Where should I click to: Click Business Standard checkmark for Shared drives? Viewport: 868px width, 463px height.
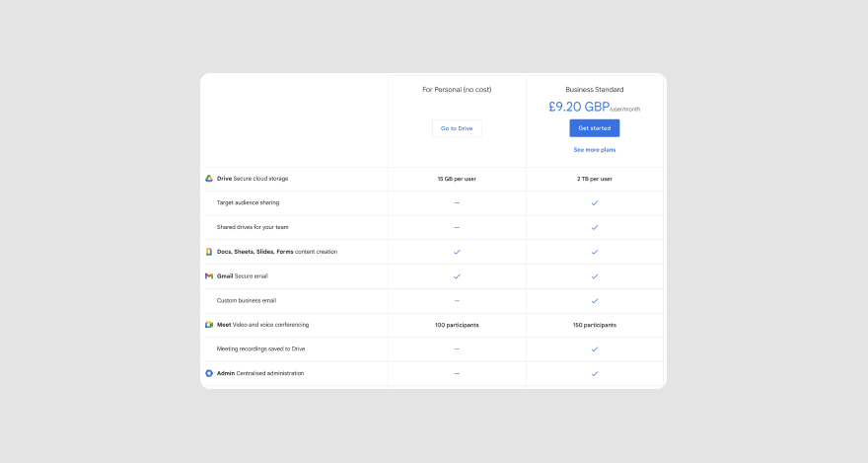point(595,227)
